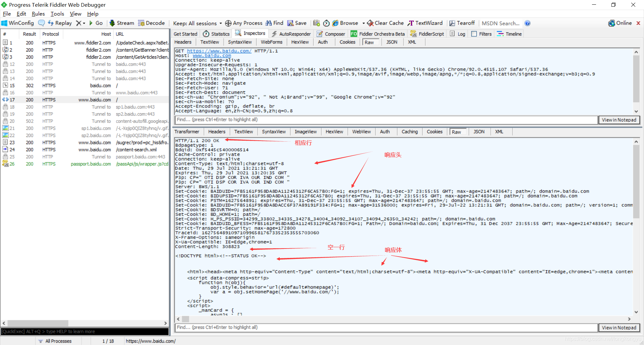The width and height of the screenshot is (644, 345).
Task: Resume with the Go button
Action: 96,23
